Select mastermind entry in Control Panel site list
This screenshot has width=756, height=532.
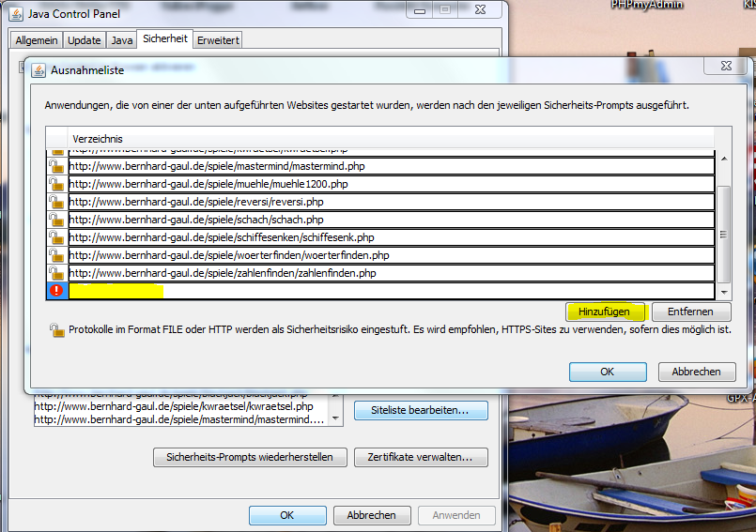(178, 419)
